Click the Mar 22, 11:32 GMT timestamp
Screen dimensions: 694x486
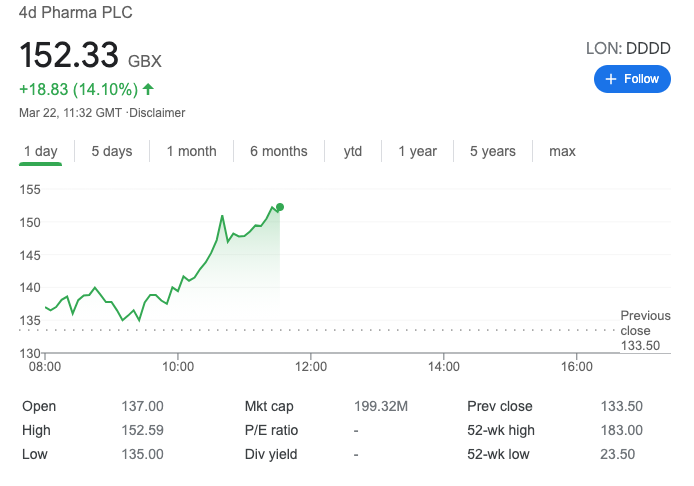70,113
